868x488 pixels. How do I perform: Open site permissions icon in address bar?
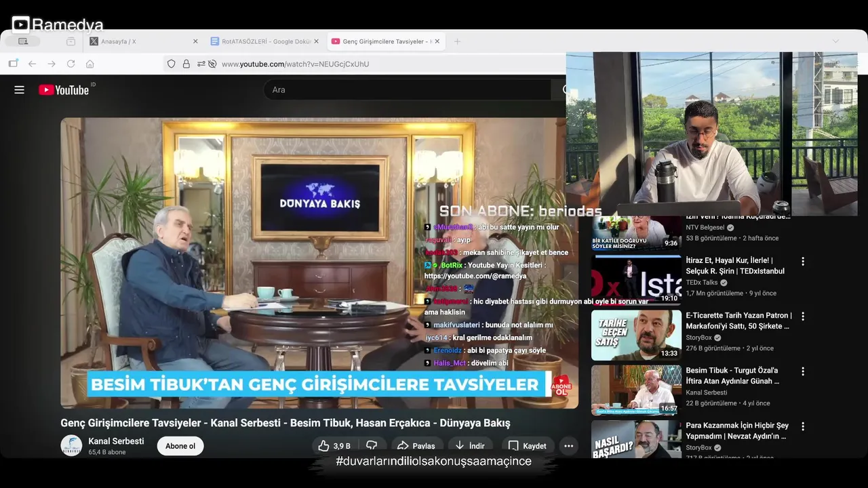pyautogui.click(x=201, y=64)
